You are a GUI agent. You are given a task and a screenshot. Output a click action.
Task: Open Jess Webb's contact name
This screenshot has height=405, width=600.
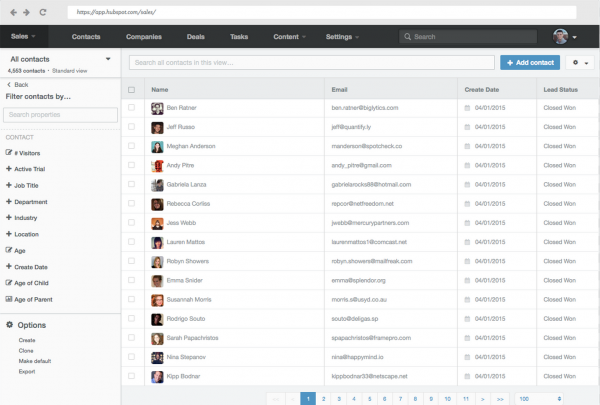point(181,223)
